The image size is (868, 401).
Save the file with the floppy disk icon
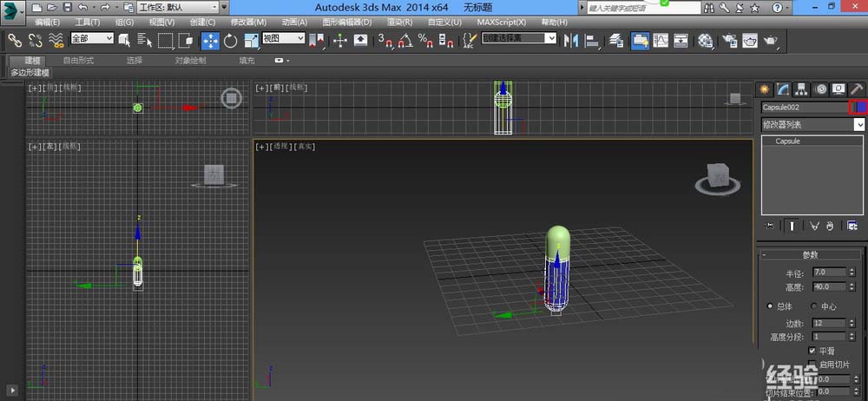(67, 7)
